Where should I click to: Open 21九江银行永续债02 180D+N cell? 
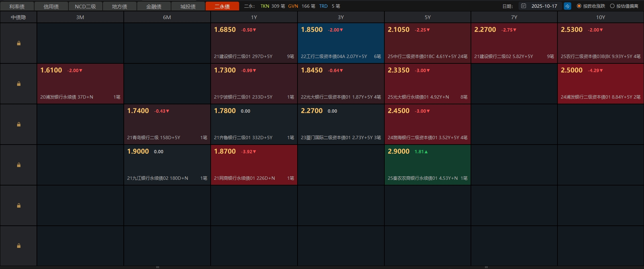click(167, 165)
